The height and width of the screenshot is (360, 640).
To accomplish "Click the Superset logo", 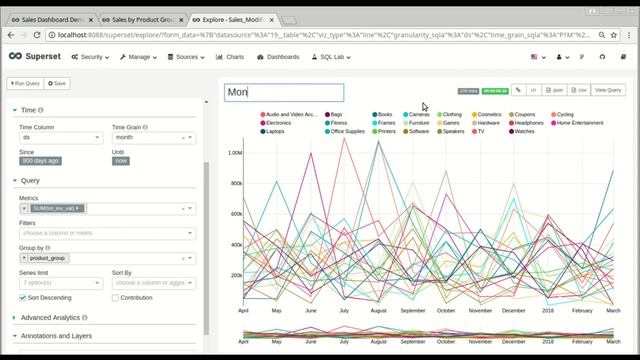I will [x=35, y=56].
